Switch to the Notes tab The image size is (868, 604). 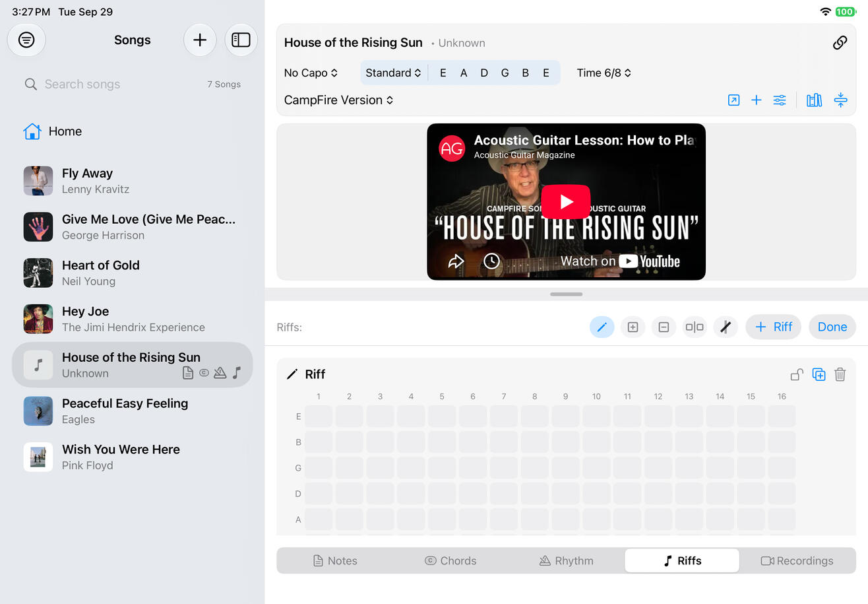coord(334,561)
